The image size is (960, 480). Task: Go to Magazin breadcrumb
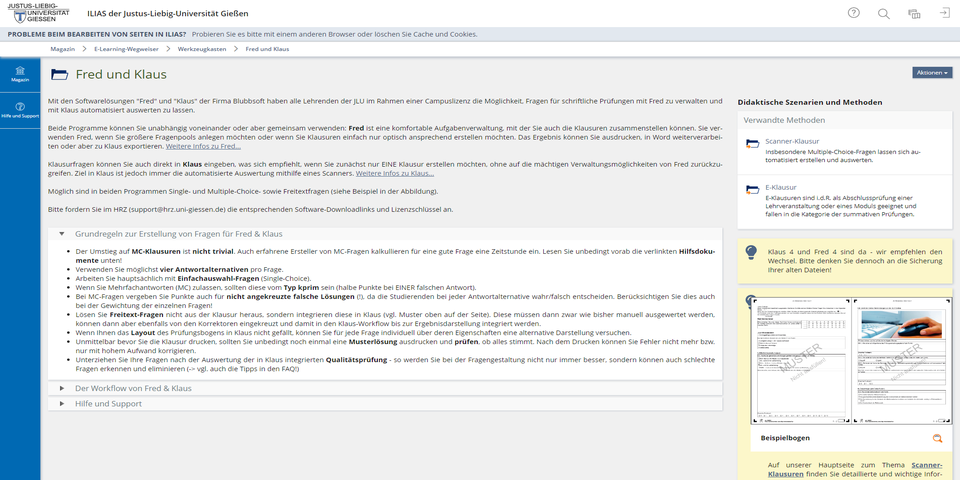tap(62, 49)
